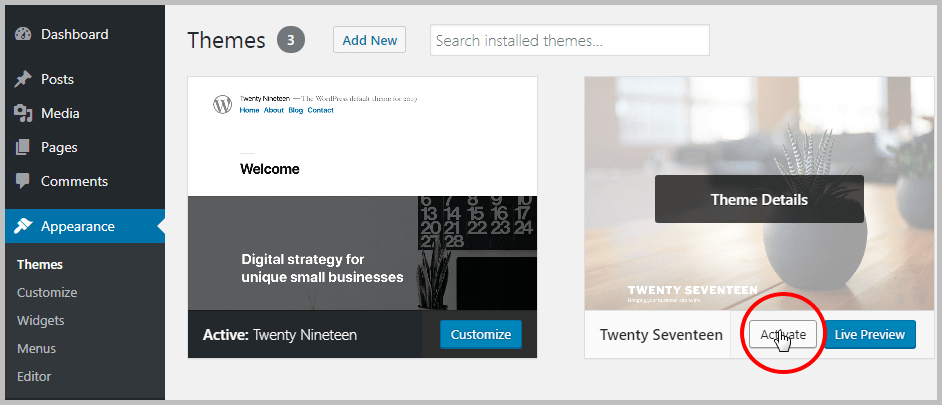Image resolution: width=942 pixels, height=405 pixels.
Task: Open the Menus submenu link
Action: tap(36, 349)
